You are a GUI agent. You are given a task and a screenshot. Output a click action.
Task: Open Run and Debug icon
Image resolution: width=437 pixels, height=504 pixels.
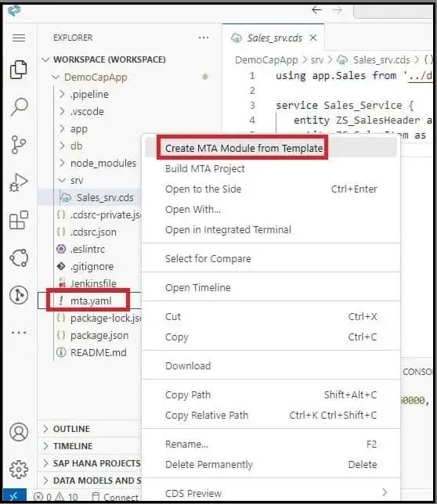coord(19,182)
